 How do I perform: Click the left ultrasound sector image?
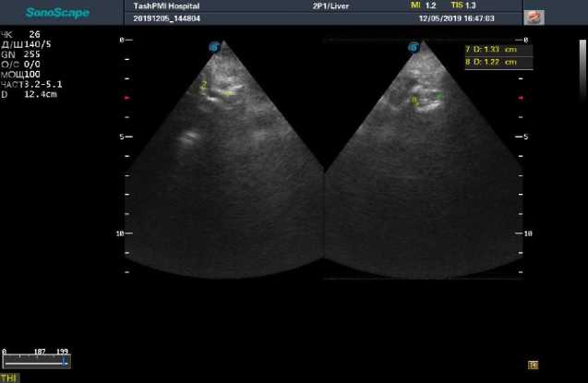tap(224, 162)
